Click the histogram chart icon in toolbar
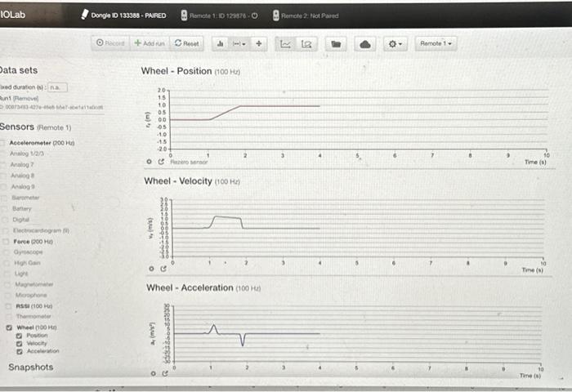572x392 pixels. coord(221,44)
